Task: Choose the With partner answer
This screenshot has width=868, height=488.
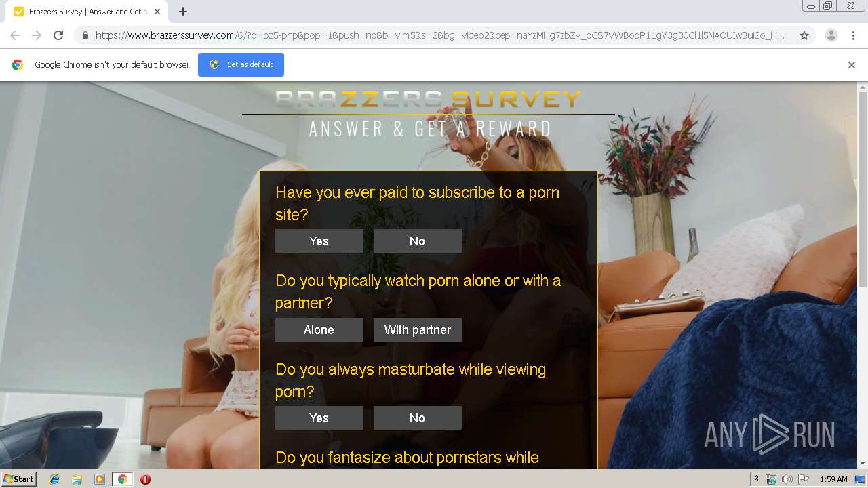Action: click(x=418, y=330)
